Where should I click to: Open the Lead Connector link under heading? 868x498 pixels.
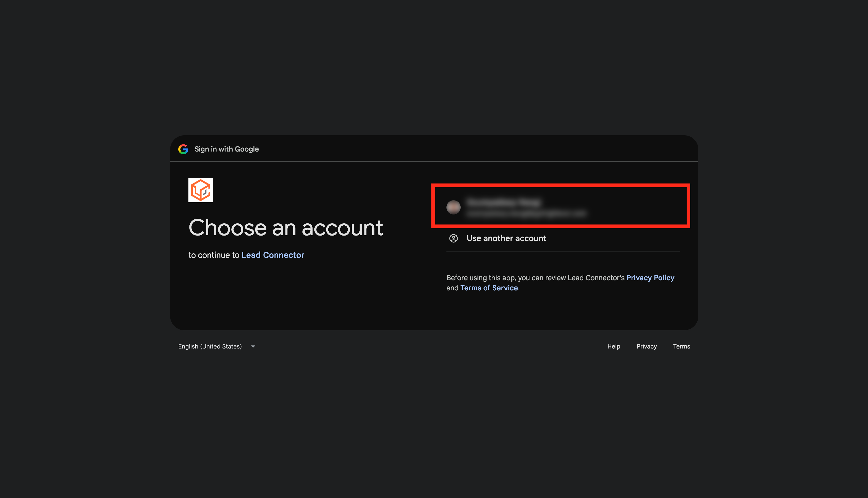point(273,255)
